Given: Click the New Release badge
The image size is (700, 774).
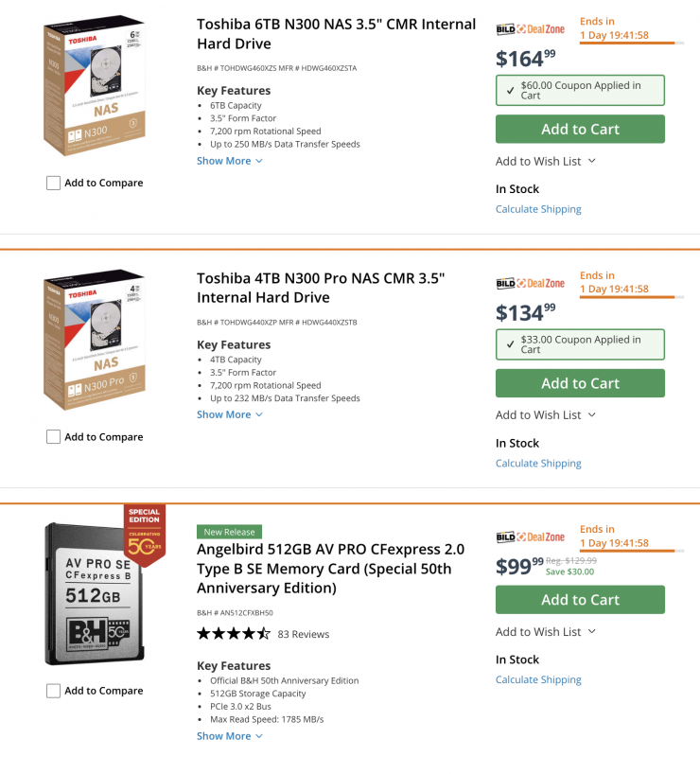Looking at the screenshot, I should click(x=229, y=532).
